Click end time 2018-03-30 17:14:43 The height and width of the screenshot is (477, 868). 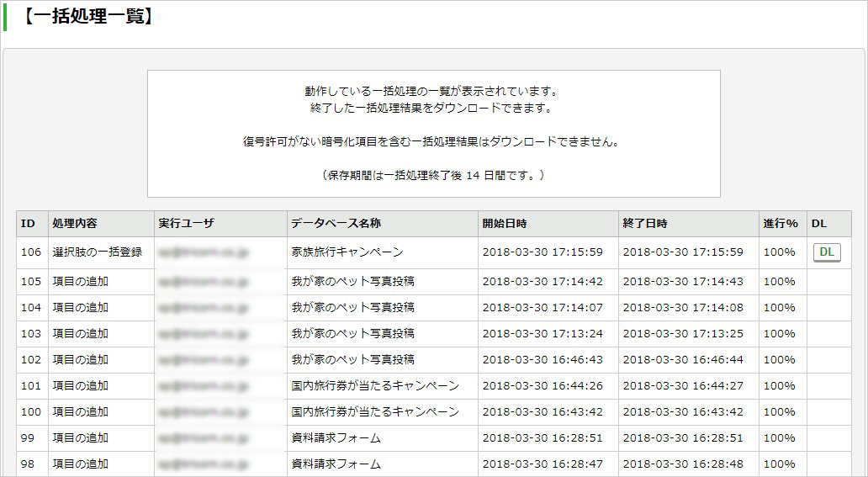tap(683, 282)
